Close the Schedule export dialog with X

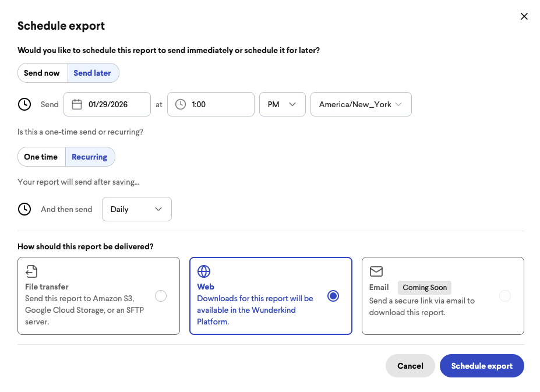pos(524,16)
